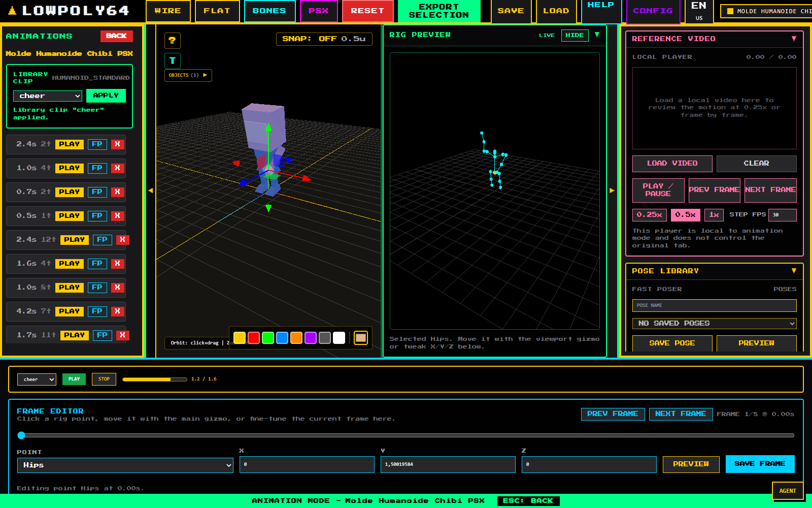Open FP for the 0.7s 2f animation
The height and width of the screenshot is (508, 812).
click(97, 192)
